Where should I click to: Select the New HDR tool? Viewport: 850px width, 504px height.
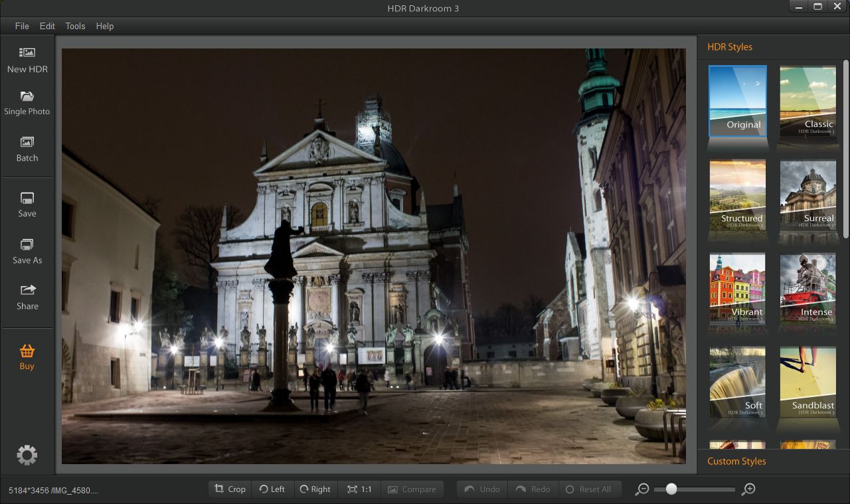pyautogui.click(x=27, y=59)
